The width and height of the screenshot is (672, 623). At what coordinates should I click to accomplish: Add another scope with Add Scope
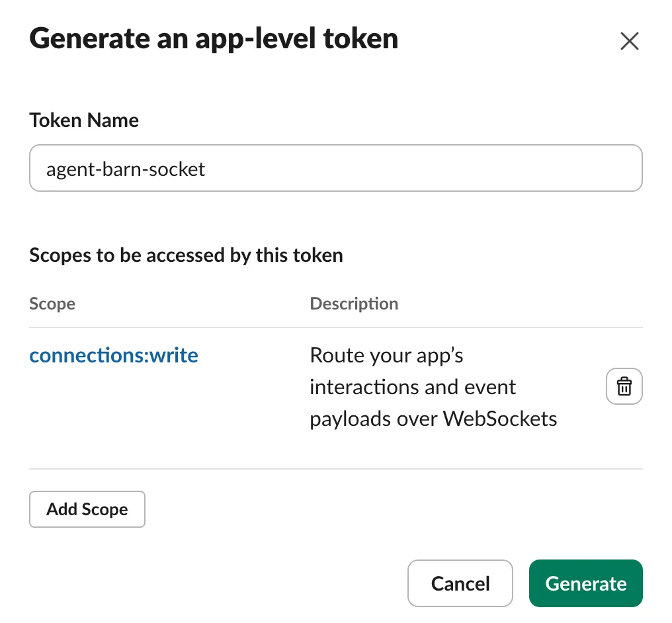pyautogui.click(x=87, y=509)
